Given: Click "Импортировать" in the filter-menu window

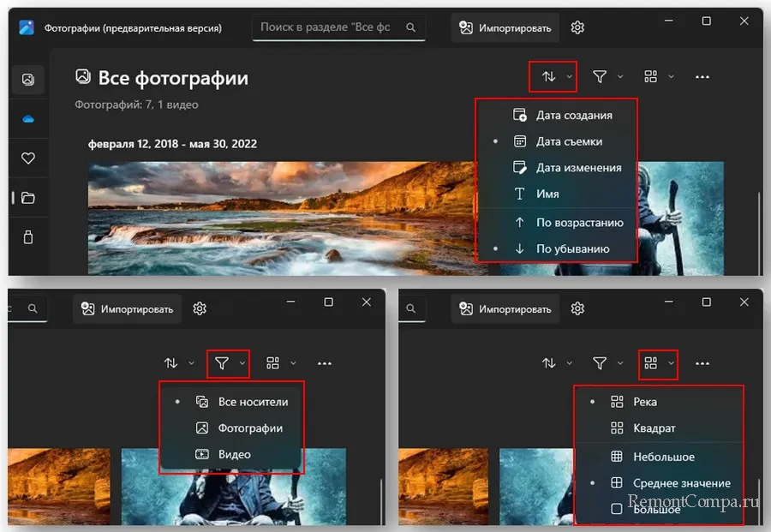Looking at the screenshot, I should (128, 308).
